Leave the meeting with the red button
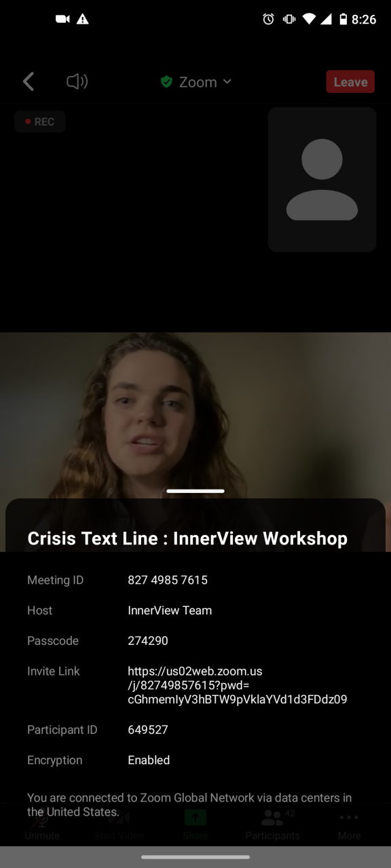 pos(351,82)
